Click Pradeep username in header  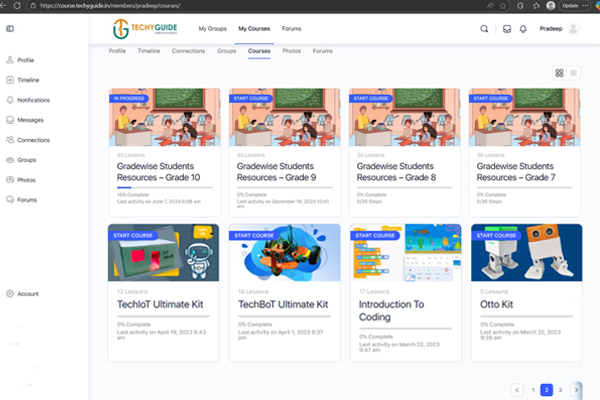point(551,29)
